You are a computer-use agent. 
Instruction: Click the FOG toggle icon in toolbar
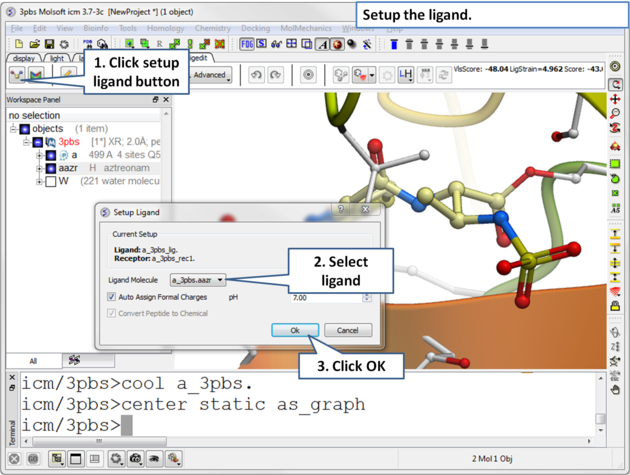tap(247, 45)
